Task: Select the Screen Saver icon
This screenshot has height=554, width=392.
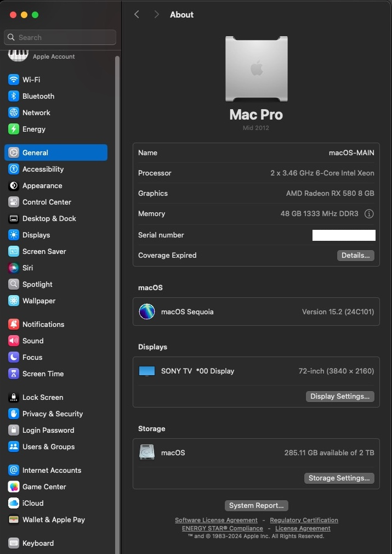Action: click(13, 252)
